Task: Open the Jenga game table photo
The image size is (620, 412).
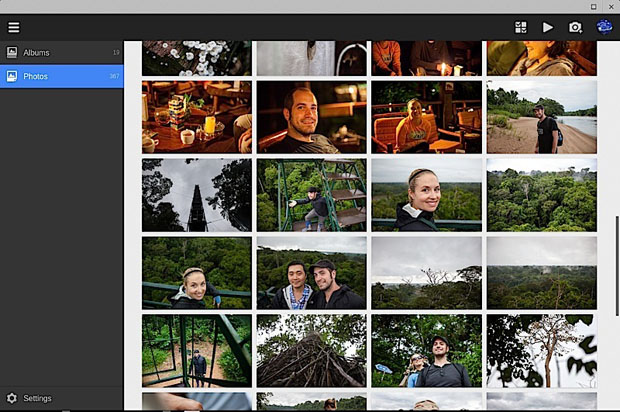Action: click(x=197, y=117)
